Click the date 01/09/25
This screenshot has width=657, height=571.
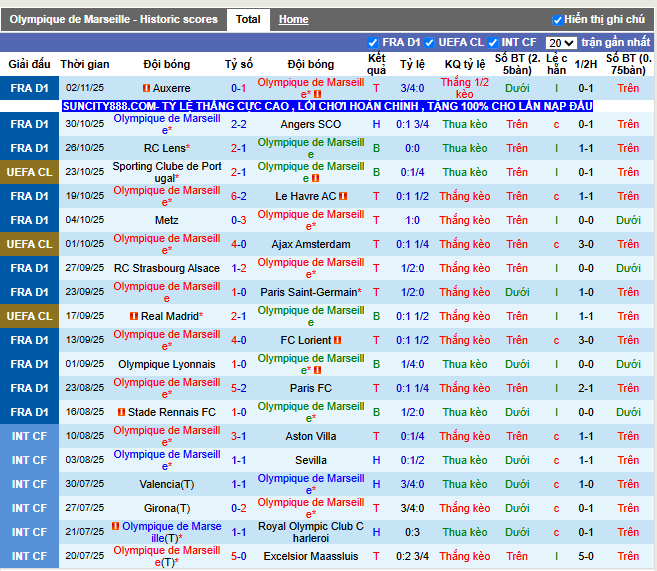85,364
